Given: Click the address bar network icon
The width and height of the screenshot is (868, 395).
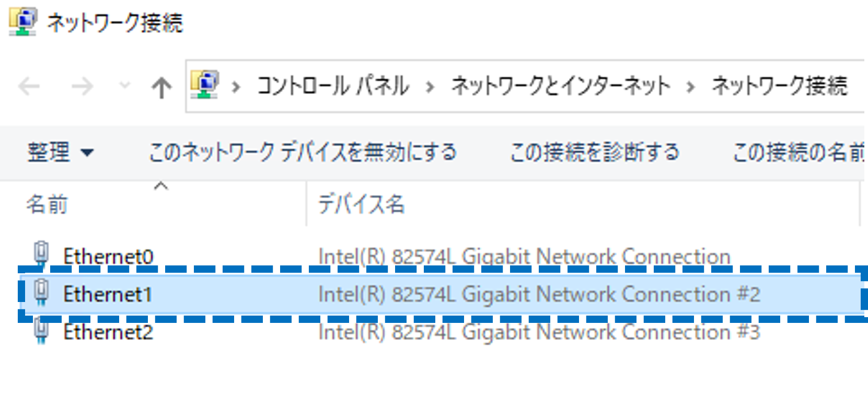Looking at the screenshot, I should click(205, 85).
